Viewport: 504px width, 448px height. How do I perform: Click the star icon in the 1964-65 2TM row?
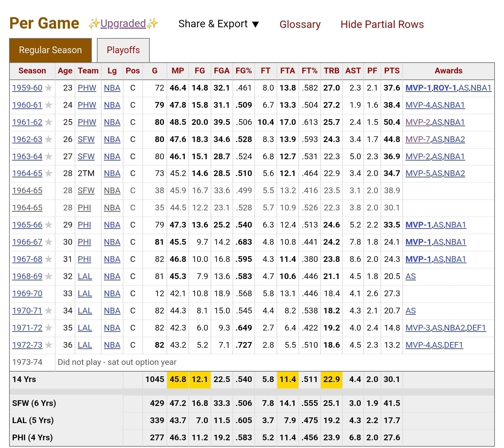coord(49,173)
